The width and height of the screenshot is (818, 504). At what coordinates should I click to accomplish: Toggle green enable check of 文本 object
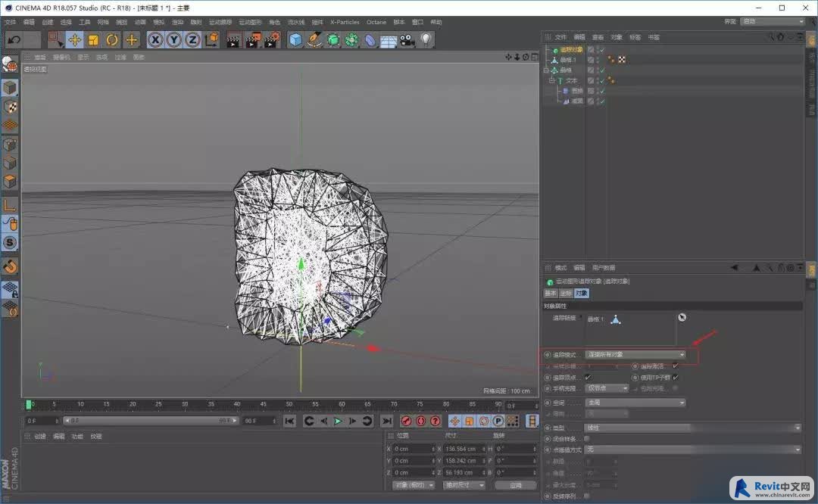coord(601,81)
